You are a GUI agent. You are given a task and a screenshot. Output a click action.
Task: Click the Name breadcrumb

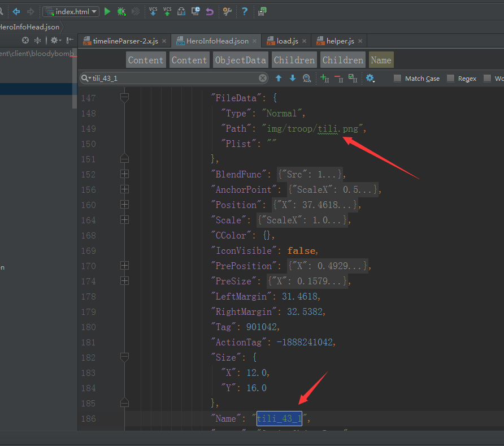[x=381, y=60]
